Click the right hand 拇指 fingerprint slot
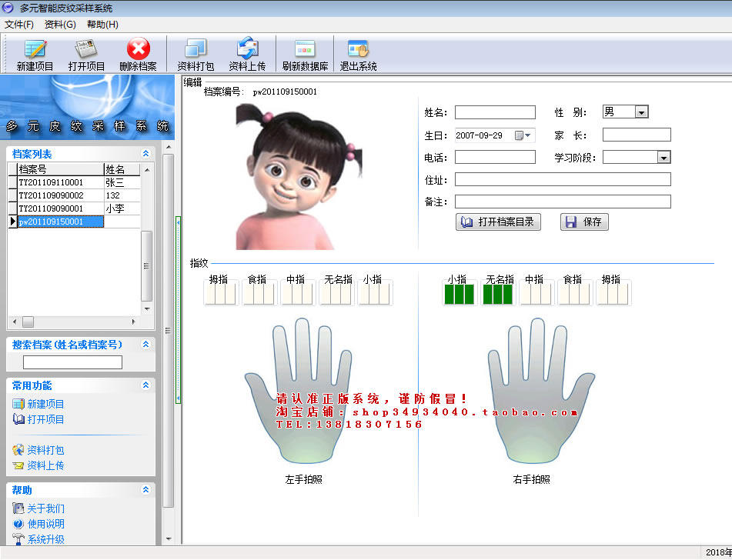 point(613,293)
